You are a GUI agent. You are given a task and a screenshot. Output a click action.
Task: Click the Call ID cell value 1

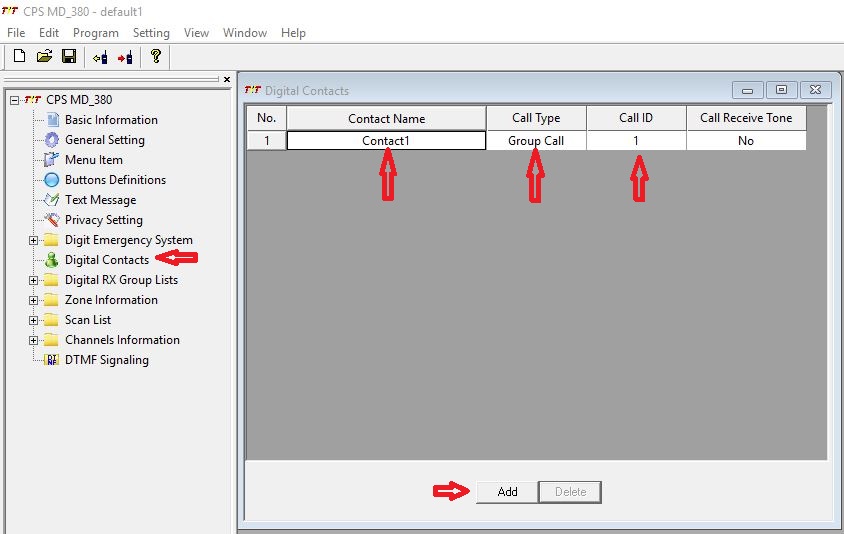pyautogui.click(x=636, y=140)
